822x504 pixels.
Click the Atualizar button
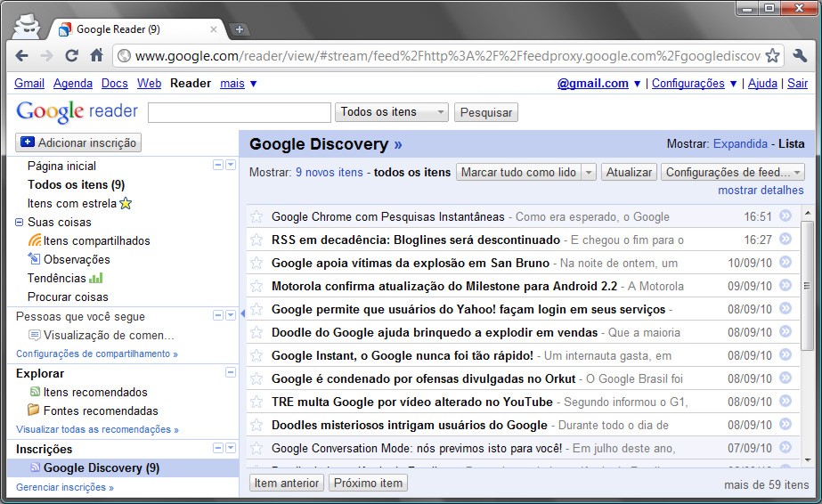(629, 173)
